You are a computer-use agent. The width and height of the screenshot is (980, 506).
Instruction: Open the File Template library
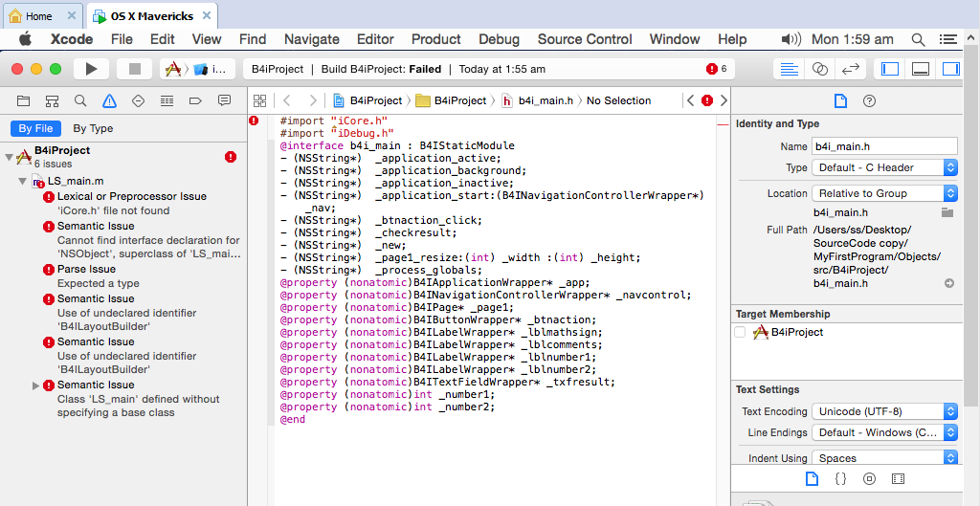click(812, 479)
